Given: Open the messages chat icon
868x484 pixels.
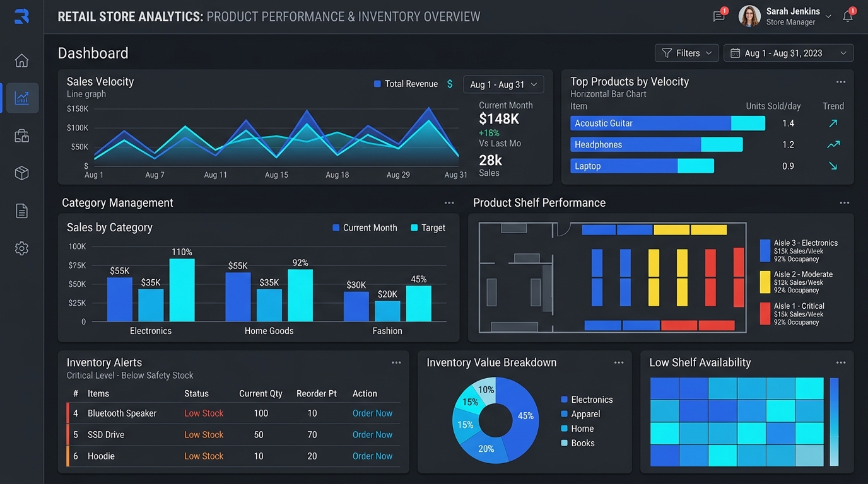Looking at the screenshot, I should click(x=719, y=16).
